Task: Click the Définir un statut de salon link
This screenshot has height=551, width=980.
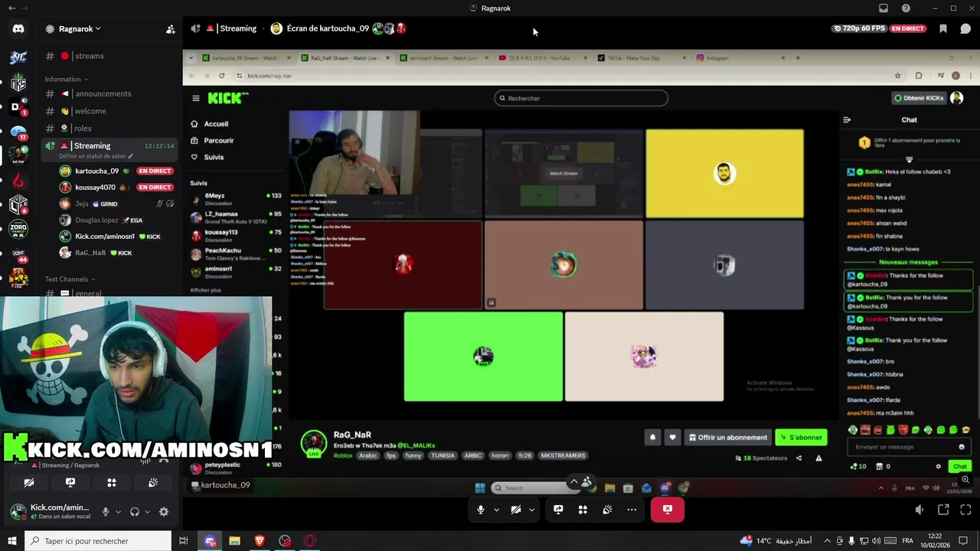Action: coord(96,156)
